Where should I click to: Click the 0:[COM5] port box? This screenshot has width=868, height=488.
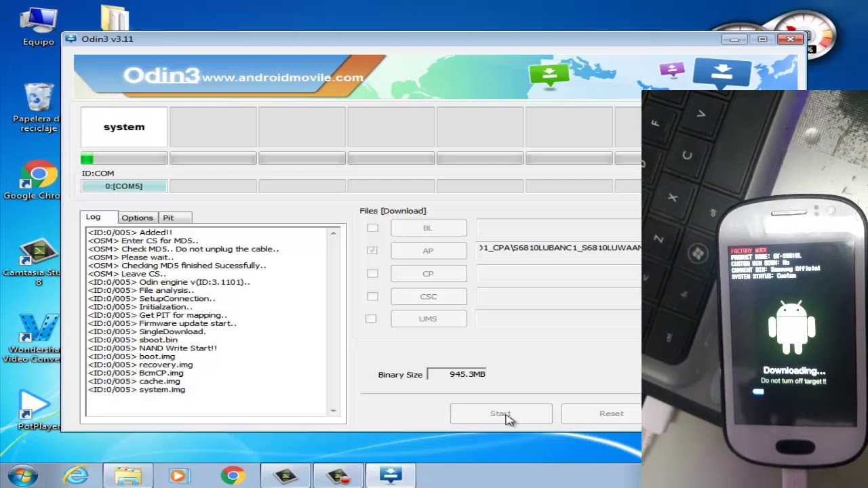click(124, 186)
